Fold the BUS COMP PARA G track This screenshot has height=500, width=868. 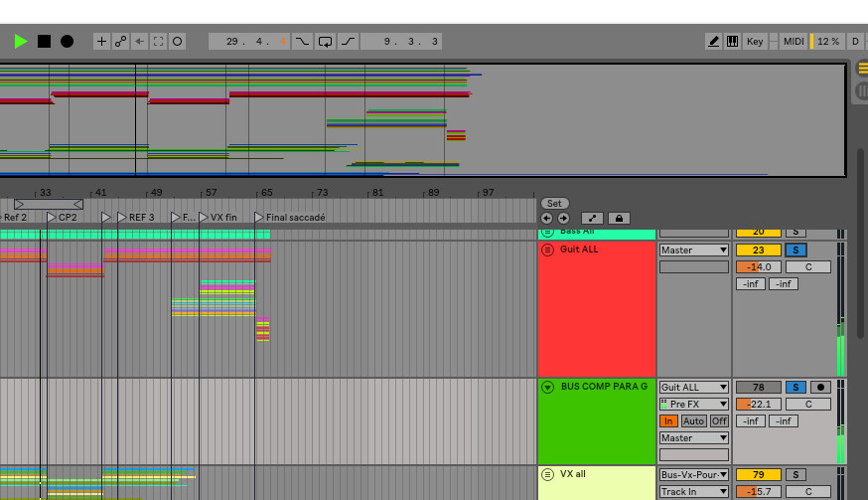pyautogui.click(x=547, y=387)
